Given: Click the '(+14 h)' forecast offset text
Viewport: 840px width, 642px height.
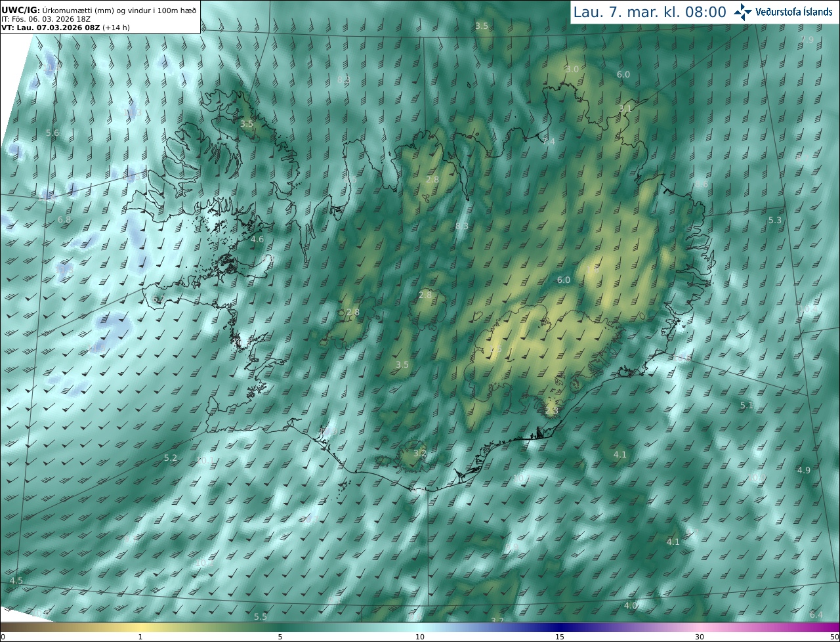Looking at the screenshot, I should pos(116,28).
